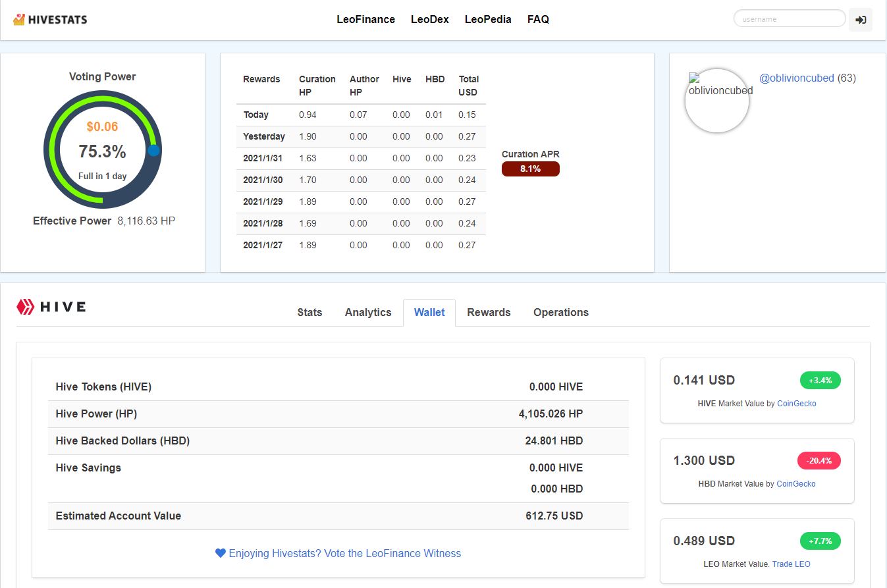Click the Full in 1 day text
The width and height of the screenshot is (887, 588).
click(102, 176)
